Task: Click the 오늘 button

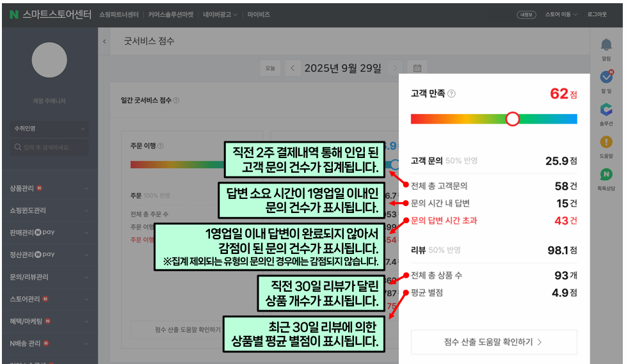Action: point(271,68)
